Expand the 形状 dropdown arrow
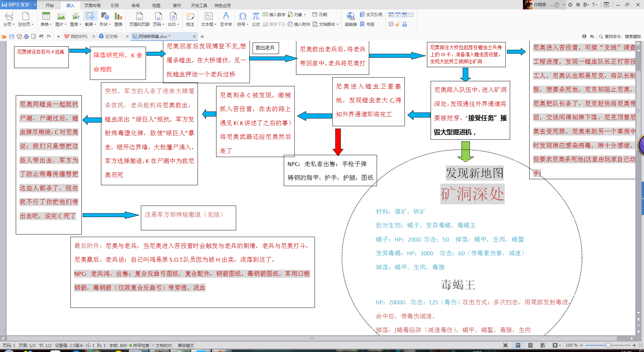The width and height of the screenshot is (644, 352). coord(110,24)
